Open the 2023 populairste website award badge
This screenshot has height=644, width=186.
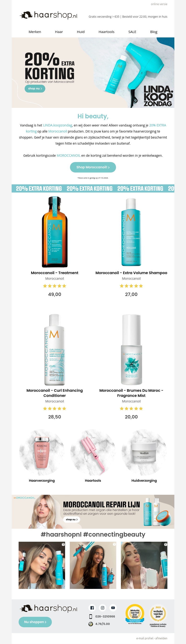pos(158,616)
